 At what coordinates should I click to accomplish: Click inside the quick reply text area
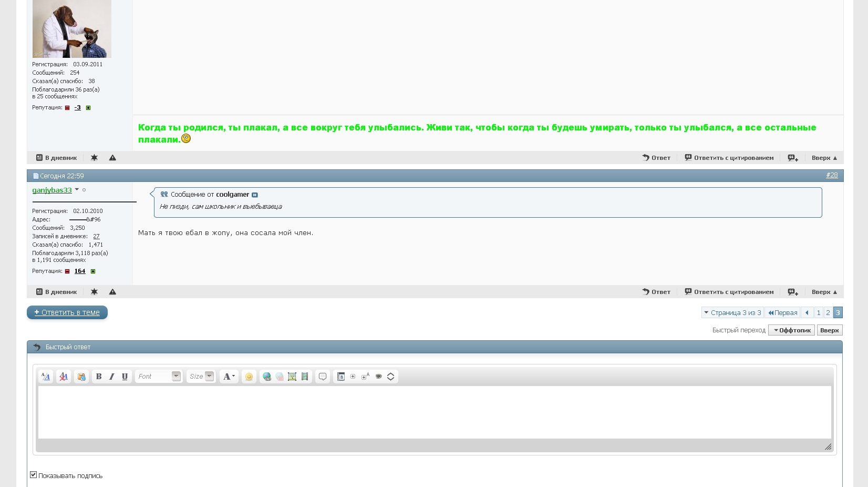pyautogui.click(x=435, y=412)
